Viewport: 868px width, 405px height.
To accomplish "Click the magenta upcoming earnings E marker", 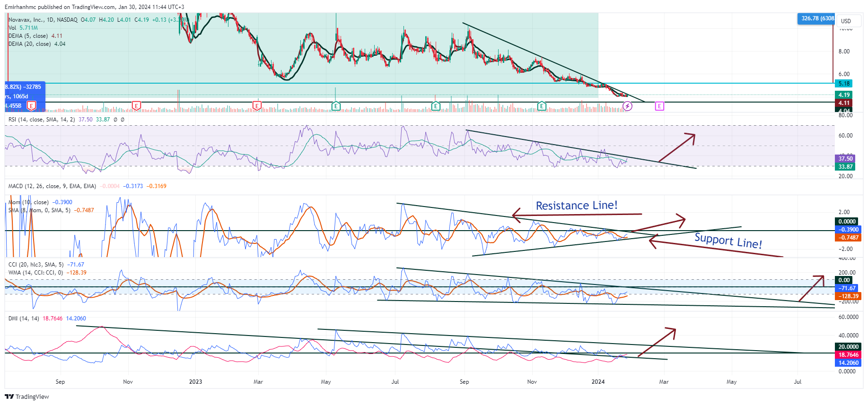I will pyautogui.click(x=659, y=106).
